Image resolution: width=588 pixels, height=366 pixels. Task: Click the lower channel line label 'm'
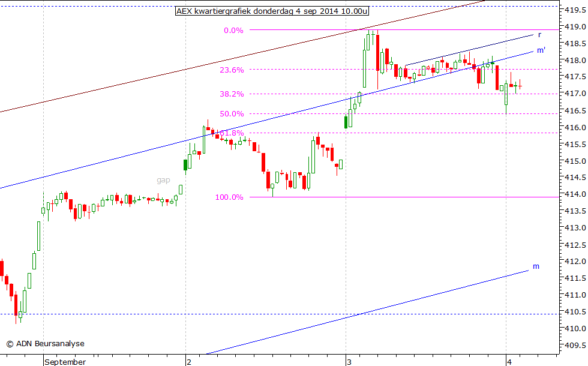coord(536,266)
